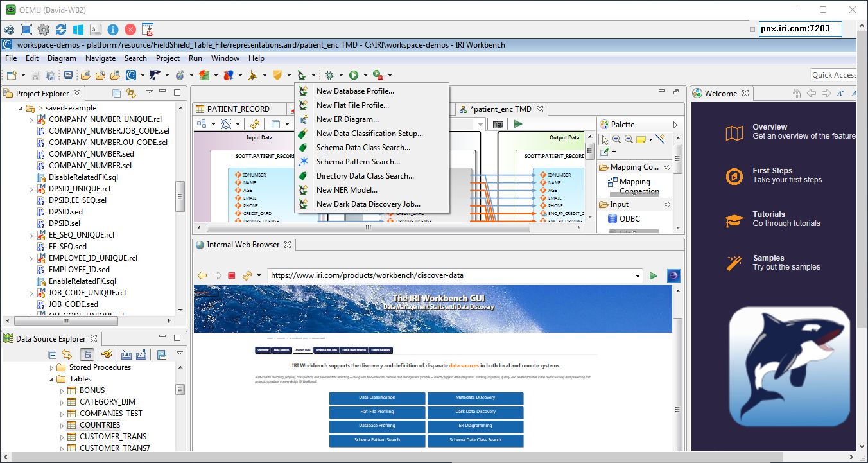The width and height of the screenshot is (868, 463).
Task: Open dropdown arrow next to New toolbar icon
Action: 23,75
